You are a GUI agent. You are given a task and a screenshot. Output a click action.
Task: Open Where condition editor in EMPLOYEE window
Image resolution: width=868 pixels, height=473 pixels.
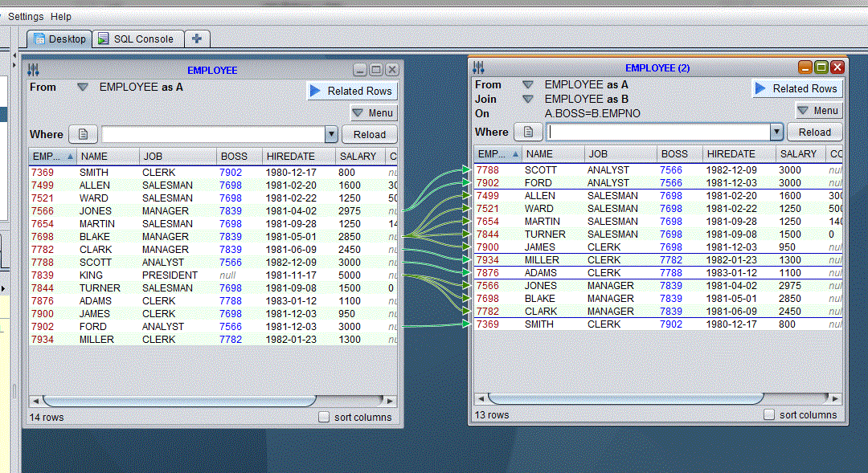(83, 134)
